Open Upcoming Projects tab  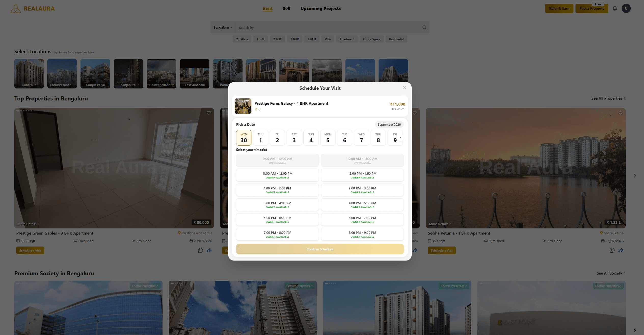[320, 8]
